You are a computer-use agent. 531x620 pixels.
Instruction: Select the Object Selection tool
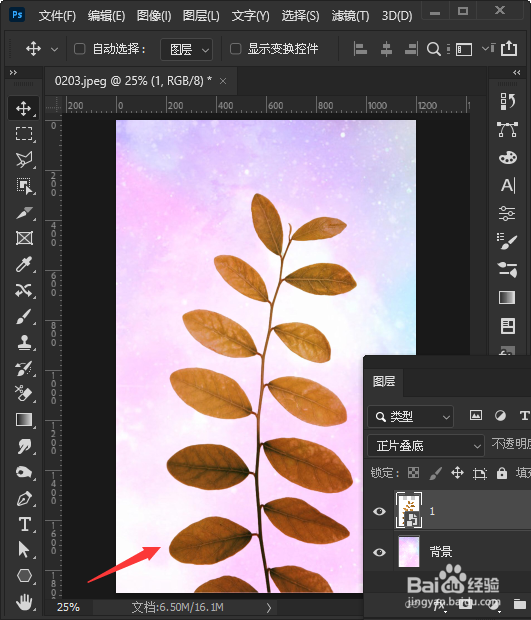pos(24,186)
